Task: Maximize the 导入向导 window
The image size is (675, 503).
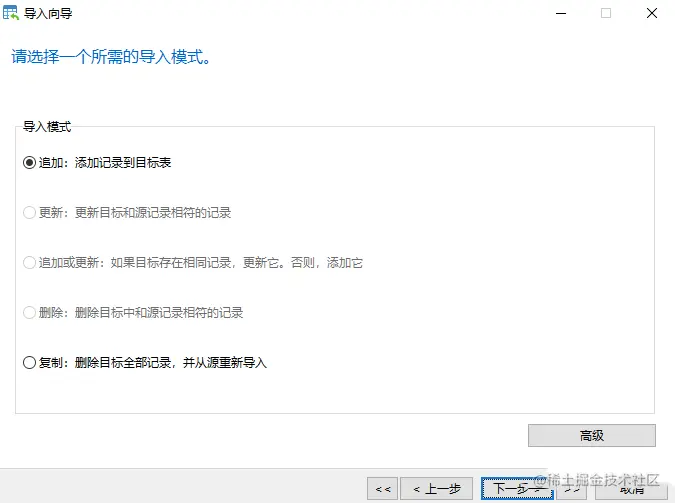Action: (606, 13)
